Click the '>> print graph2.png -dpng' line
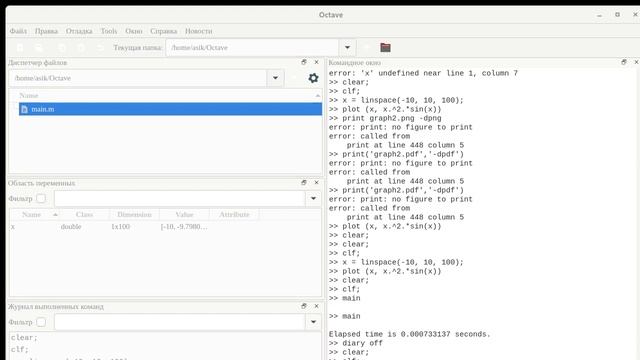The width and height of the screenshot is (640, 360). pos(385,118)
